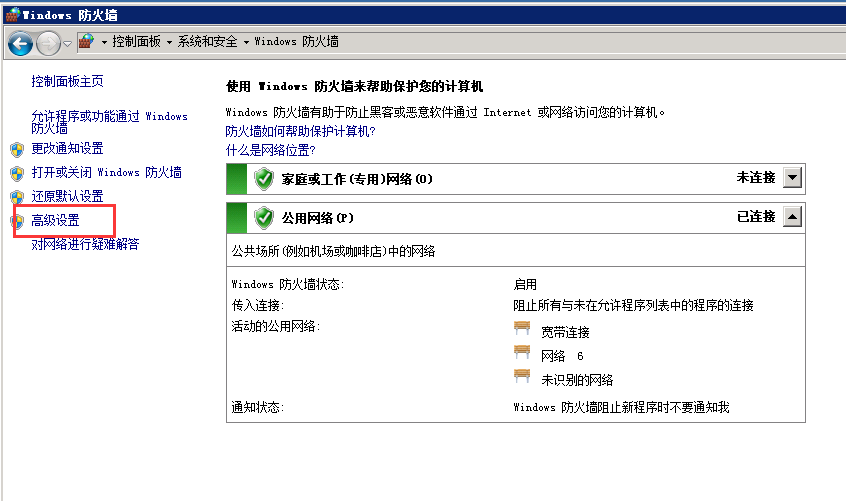The width and height of the screenshot is (846, 501).
Task: Expand the 家庭或工作 network section arrow
Action: [x=792, y=177]
